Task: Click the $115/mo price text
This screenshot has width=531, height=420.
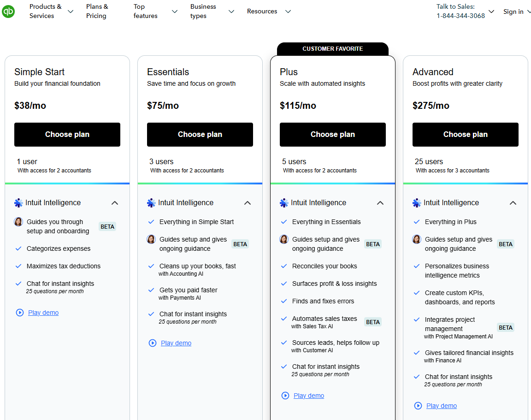Action: 298,106
